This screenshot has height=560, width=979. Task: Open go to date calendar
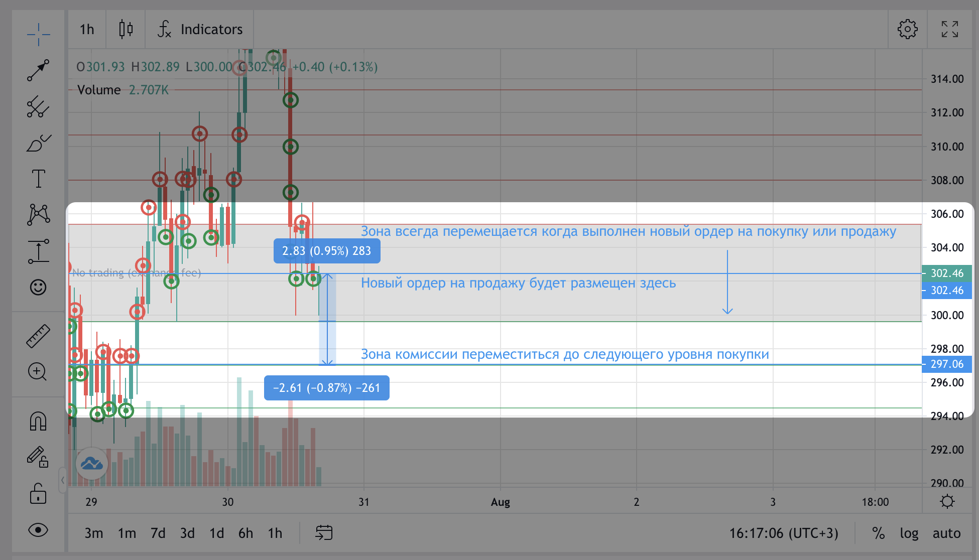pyautogui.click(x=324, y=532)
